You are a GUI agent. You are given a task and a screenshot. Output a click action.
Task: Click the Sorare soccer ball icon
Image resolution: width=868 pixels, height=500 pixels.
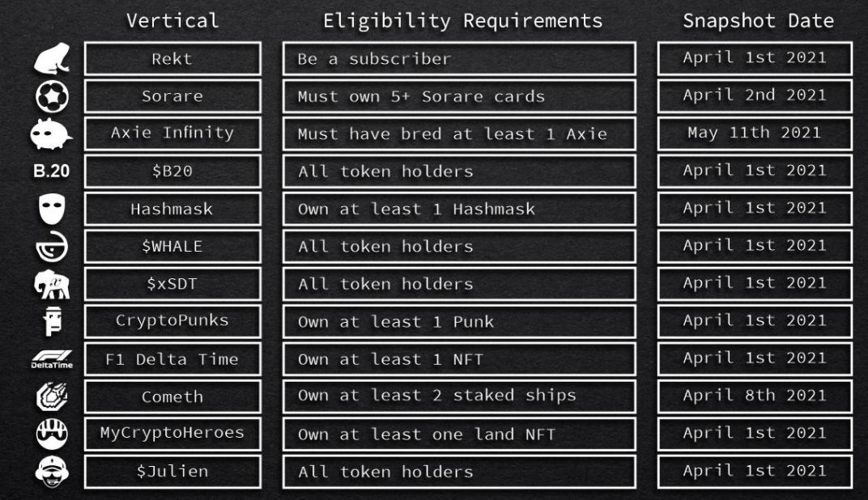tap(52, 96)
